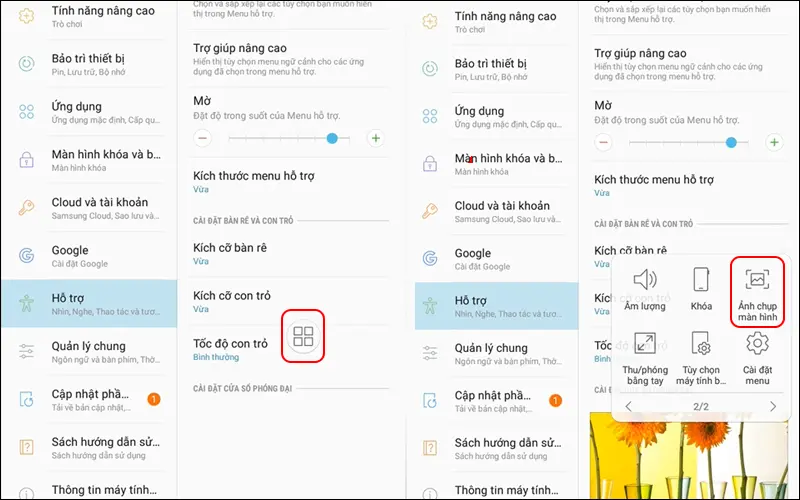This screenshot has height=500, width=800.
Task: Open Thông tin máy tính... in right screenshot
Action: [x=496, y=489]
